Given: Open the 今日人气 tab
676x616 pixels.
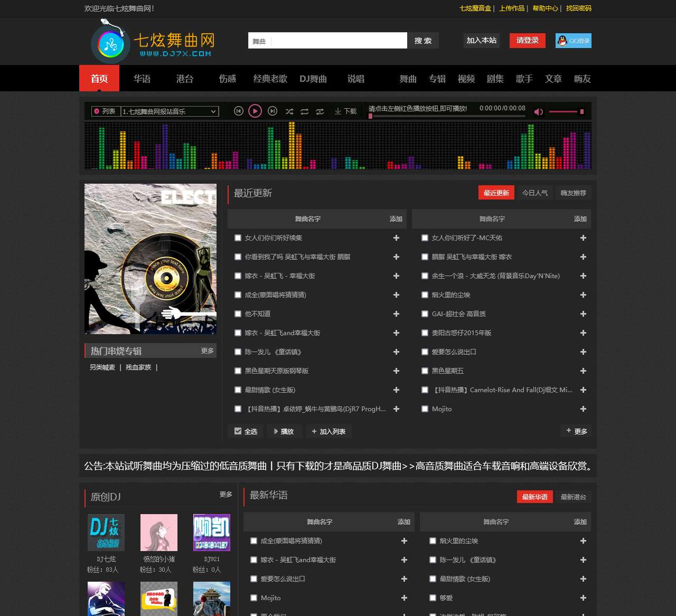Looking at the screenshot, I should pyautogui.click(x=535, y=193).
